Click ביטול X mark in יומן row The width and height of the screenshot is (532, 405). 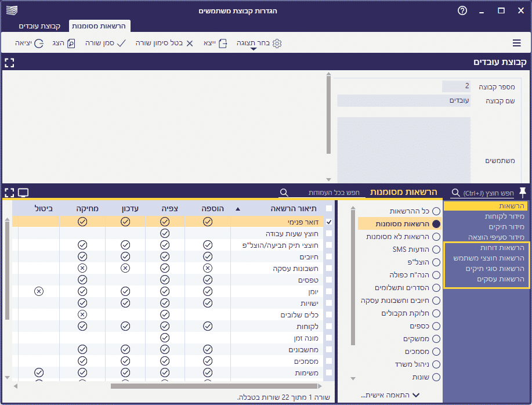pos(39,291)
